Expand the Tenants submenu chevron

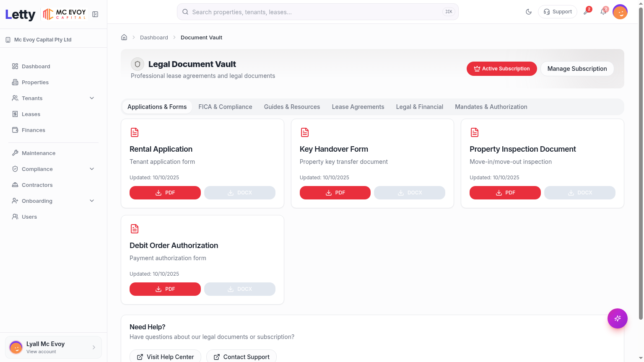92,98
